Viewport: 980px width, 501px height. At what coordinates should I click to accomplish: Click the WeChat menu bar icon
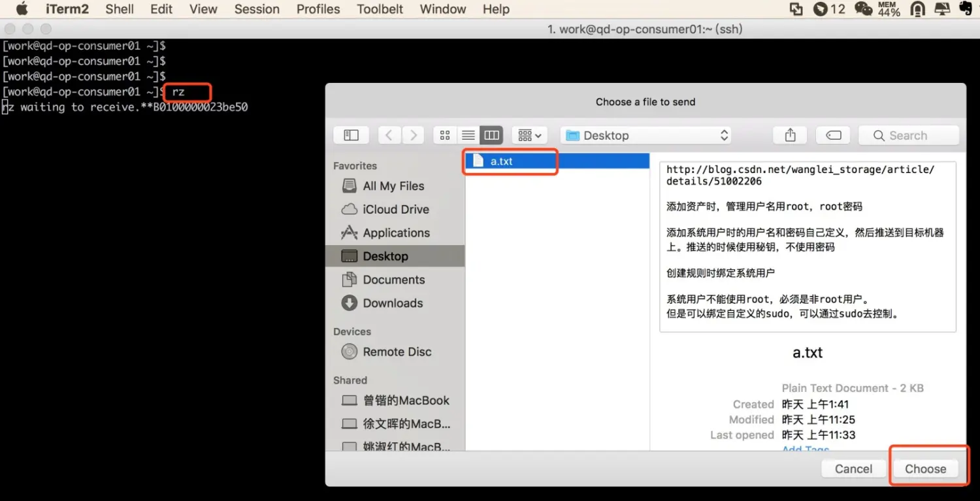(x=863, y=9)
